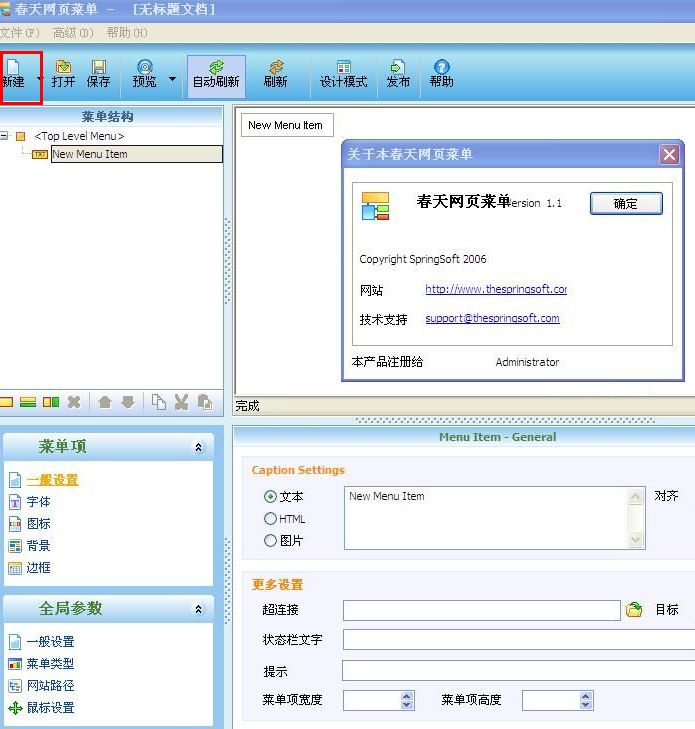The width and height of the screenshot is (695, 729).
Task: Open 一般设置 under 全局参数
Action: click(x=50, y=642)
